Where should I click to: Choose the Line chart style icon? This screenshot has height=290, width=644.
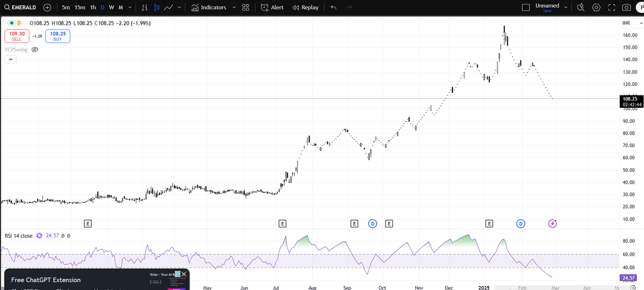click(169, 8)
